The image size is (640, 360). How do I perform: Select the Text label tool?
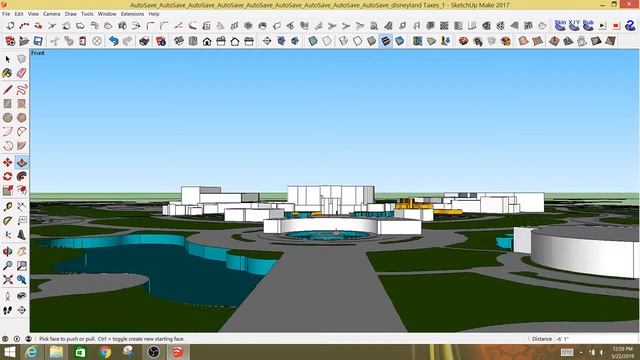click(22, 221)
